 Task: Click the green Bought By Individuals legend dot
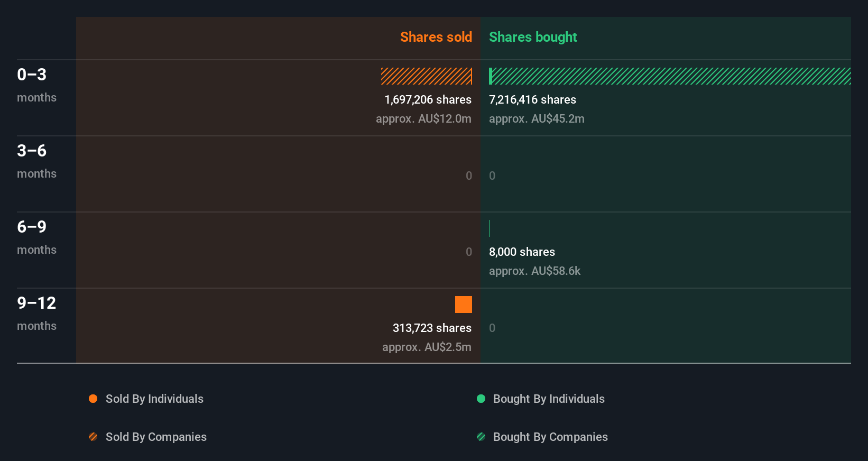pyautogui.click(x=481, y=399)
